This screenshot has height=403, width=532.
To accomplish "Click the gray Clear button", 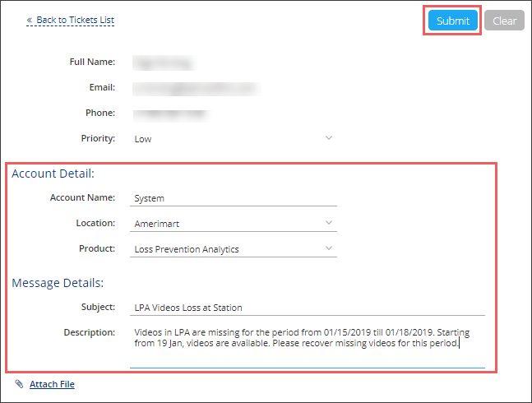I will (504, 21).
